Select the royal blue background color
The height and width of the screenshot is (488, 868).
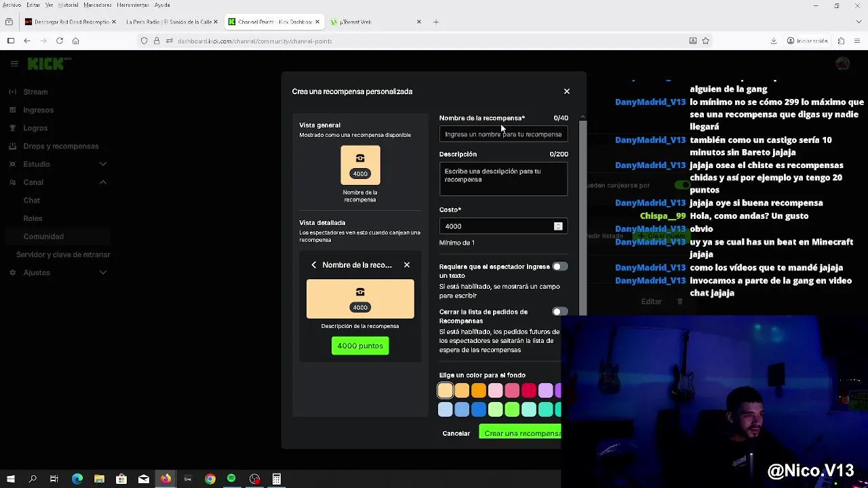point(479,409)
